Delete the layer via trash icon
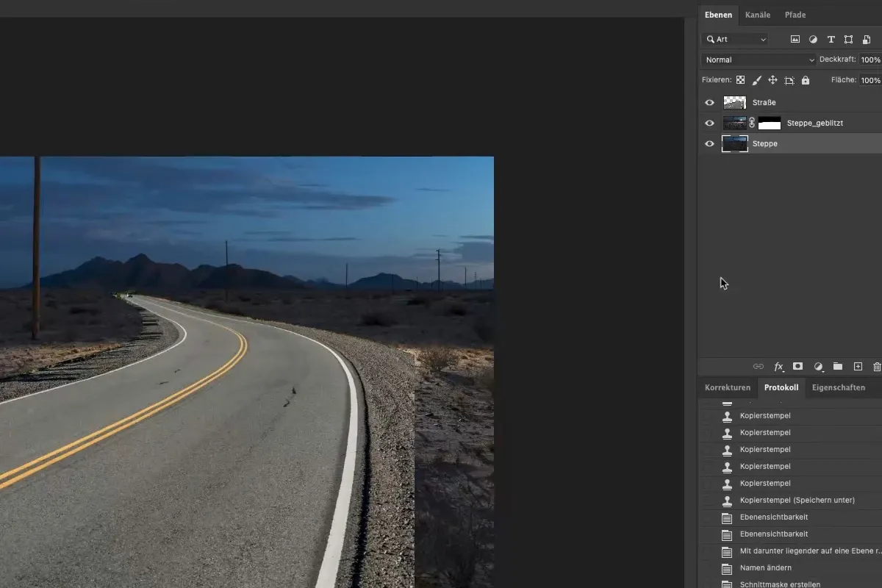 [x=876, y=367]
